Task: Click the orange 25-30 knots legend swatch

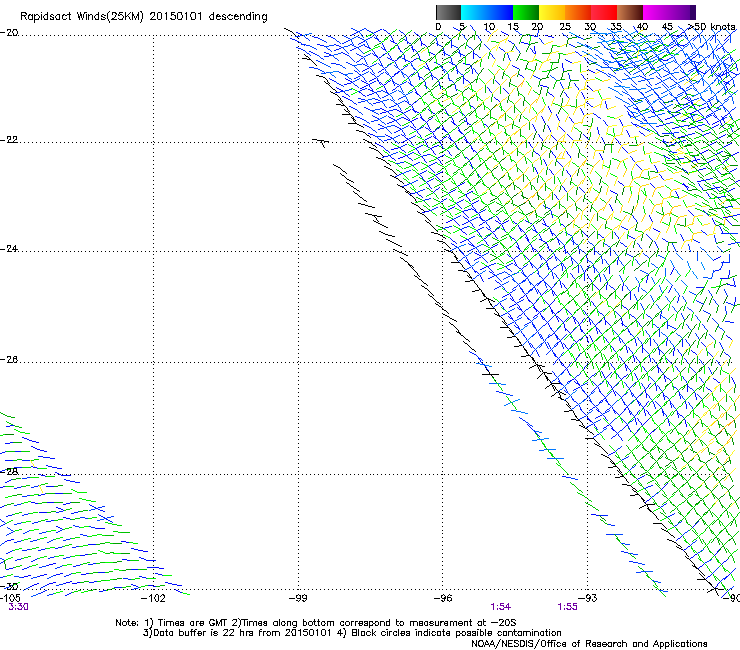Action: coord(578,12)
